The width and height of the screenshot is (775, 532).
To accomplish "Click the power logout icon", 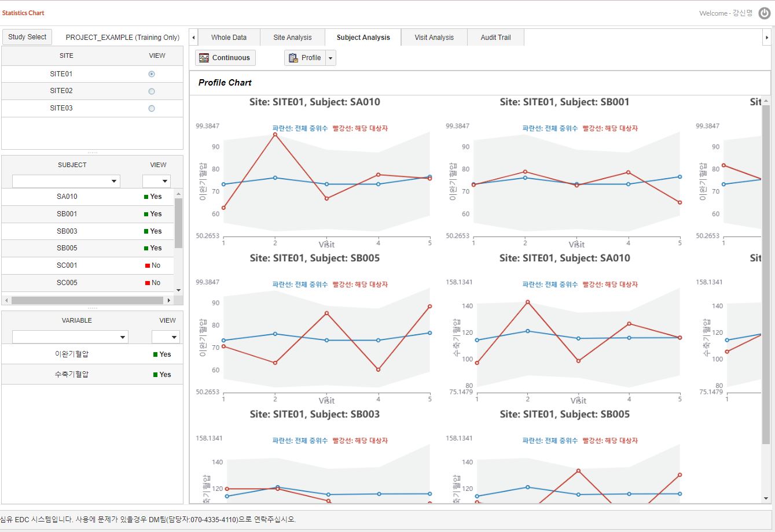I will [765, 13].
